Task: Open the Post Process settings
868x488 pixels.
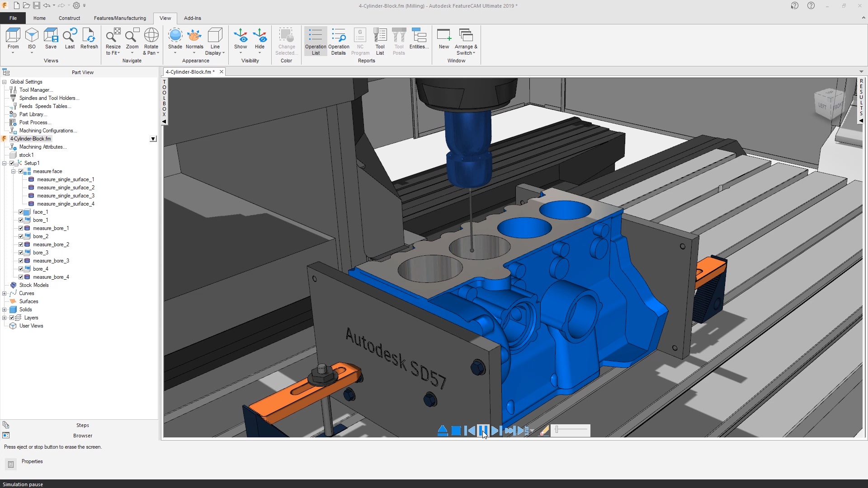Action: click(35, 122)
